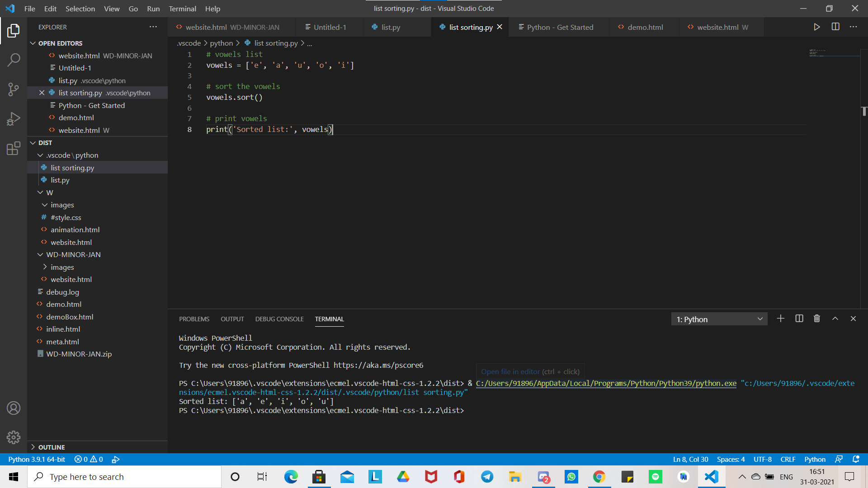The width and height of the screenshot is (868, 488).
Task: Open the terminal selector dropdown '1: Python'
Action: click(719, 319)
